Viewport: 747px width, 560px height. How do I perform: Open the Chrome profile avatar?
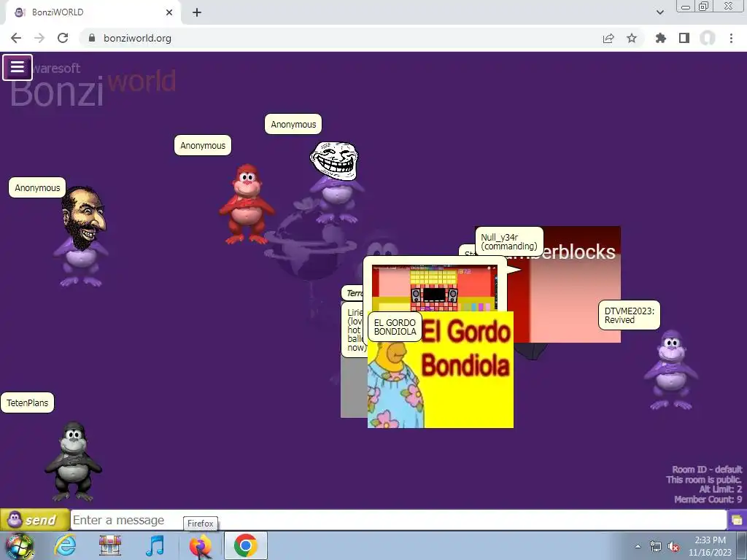(708, 38)
